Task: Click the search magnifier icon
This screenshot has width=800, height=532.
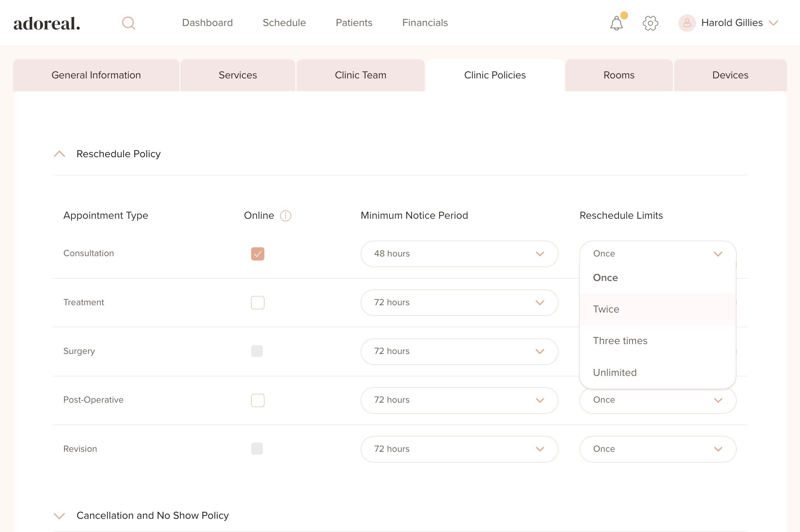Action: click(128, 23)
